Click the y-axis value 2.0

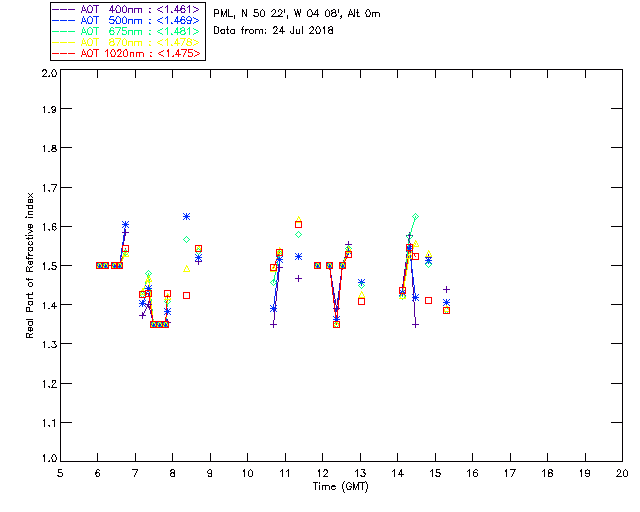[49, 73]
